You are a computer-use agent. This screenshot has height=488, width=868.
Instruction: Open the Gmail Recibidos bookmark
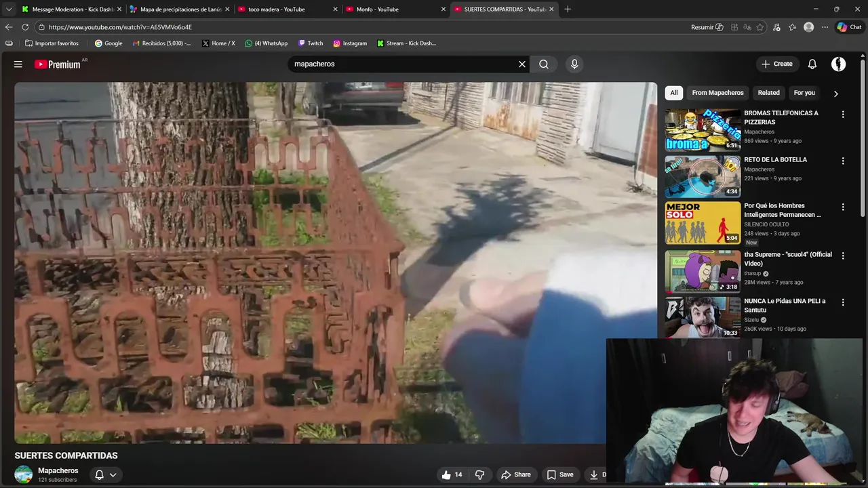coord(162,43)
